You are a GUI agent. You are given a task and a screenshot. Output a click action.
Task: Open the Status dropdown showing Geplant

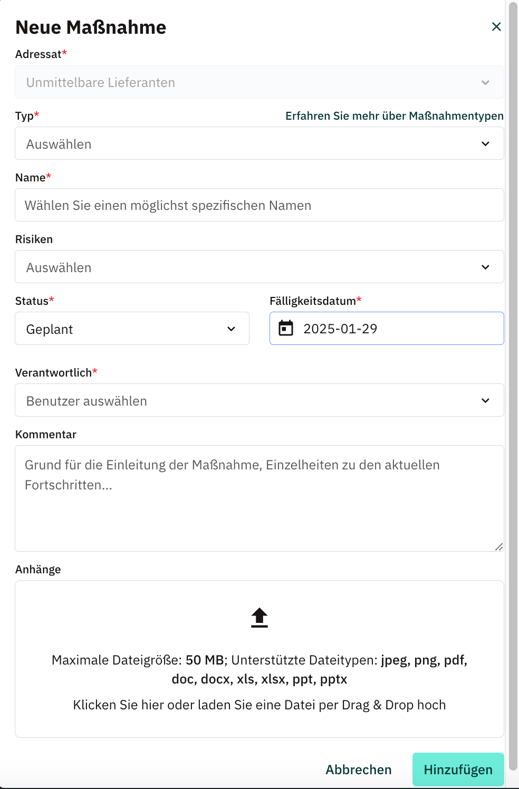(132, 329)
